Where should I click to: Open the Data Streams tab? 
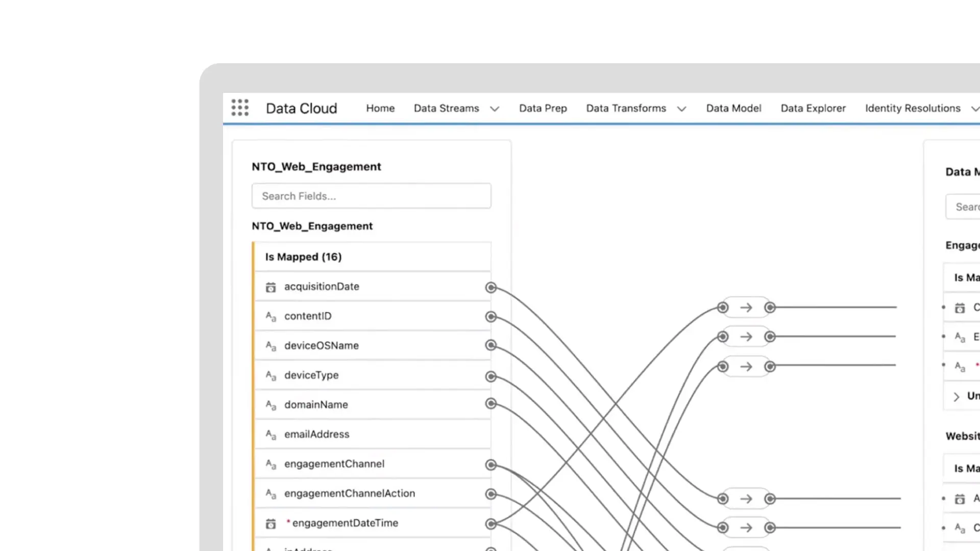[446, 108]
